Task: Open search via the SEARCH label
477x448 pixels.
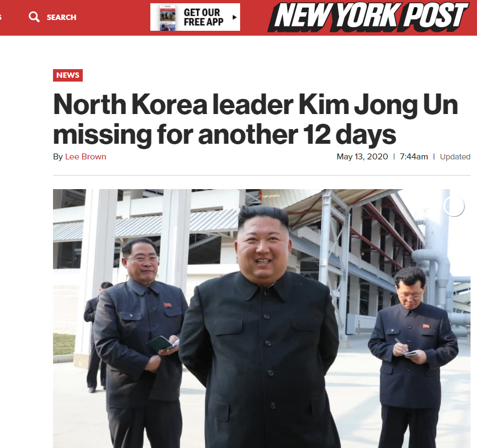Action: 61,17
